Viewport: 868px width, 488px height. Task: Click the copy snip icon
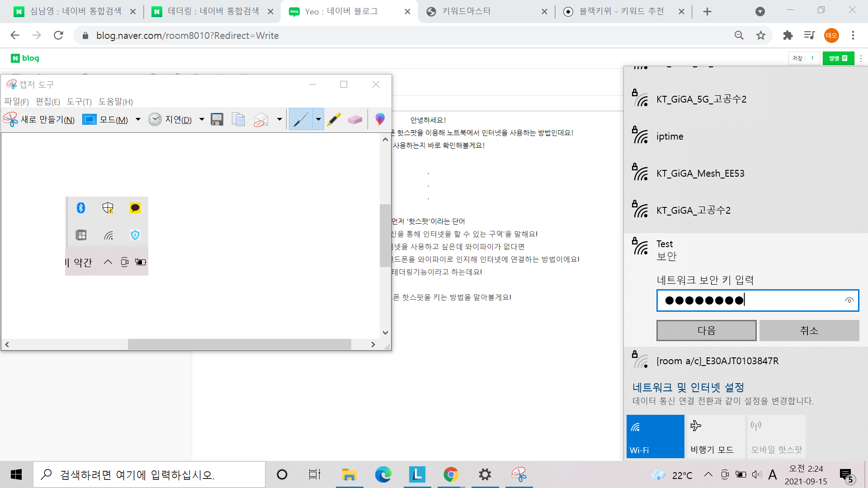(x=238, y=120)
